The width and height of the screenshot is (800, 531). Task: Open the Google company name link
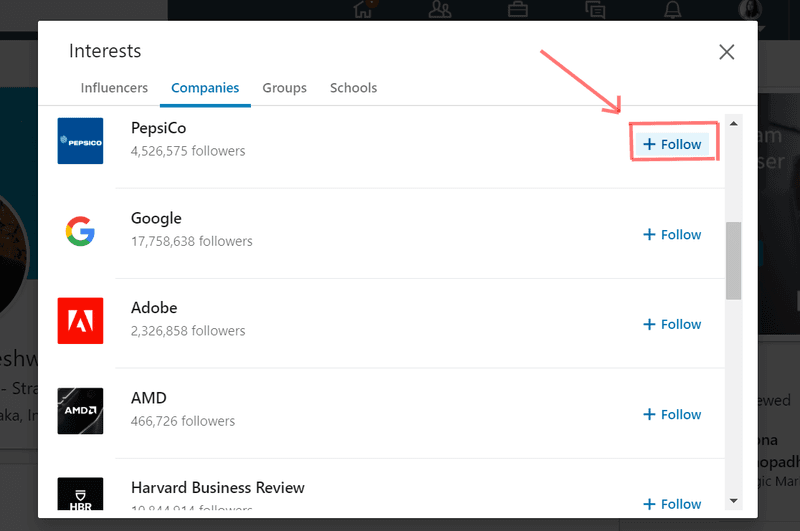pyautogui.click(x=156, y=218)
